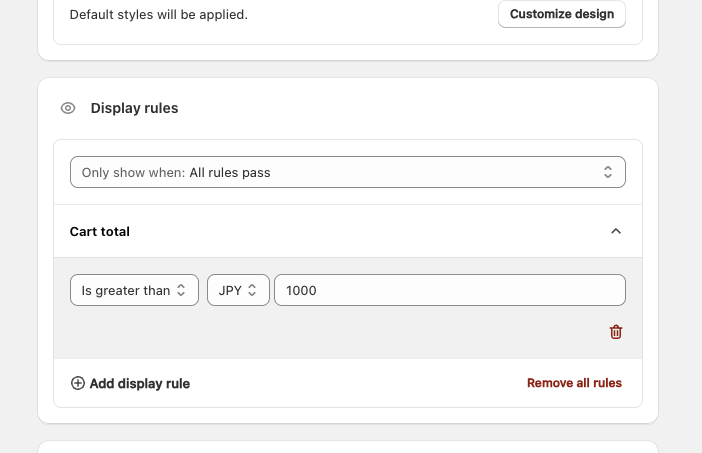Click the arrows icon on JPY select

(x=253, y=290)
